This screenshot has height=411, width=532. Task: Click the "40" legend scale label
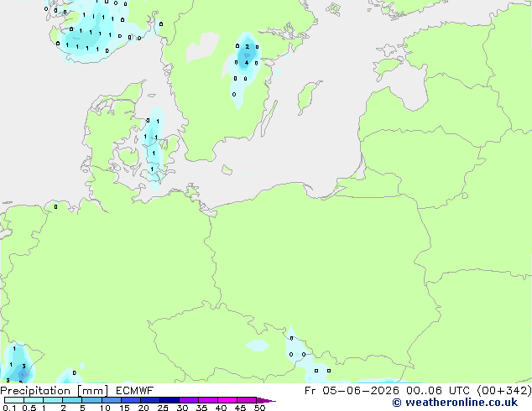point(221,408)
